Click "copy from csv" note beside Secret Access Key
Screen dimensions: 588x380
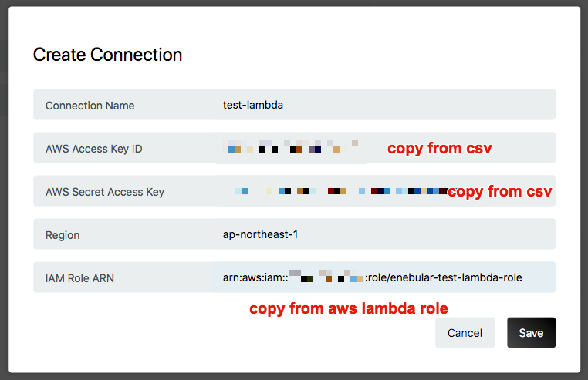[499, 191]
